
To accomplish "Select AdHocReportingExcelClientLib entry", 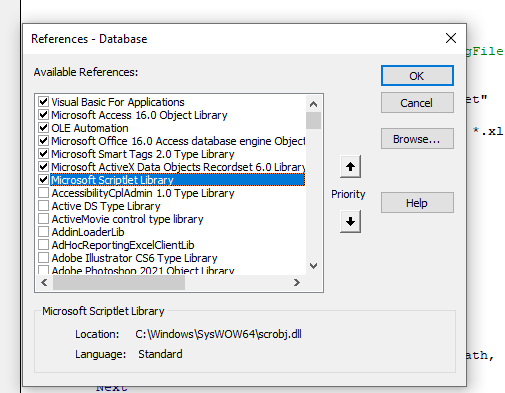I will 123,245.
